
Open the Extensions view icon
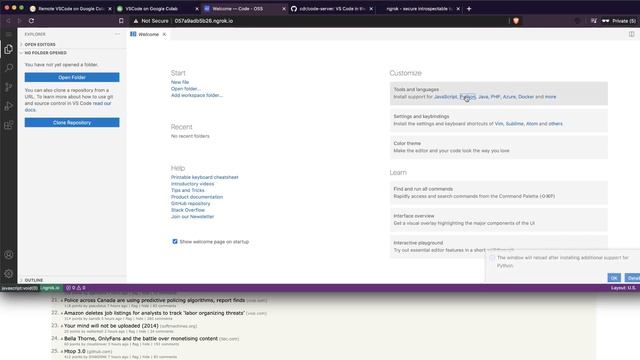pos(9,125)
